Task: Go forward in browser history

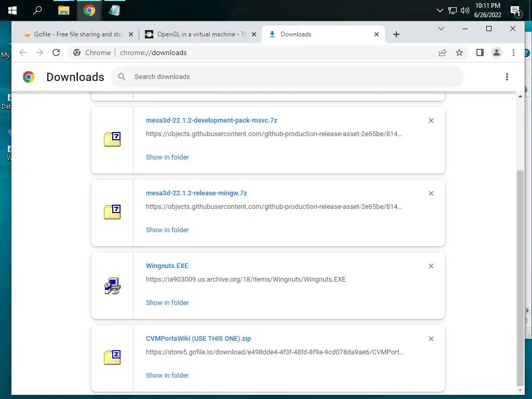Action: pyautogui.click(x=39, y=52)
